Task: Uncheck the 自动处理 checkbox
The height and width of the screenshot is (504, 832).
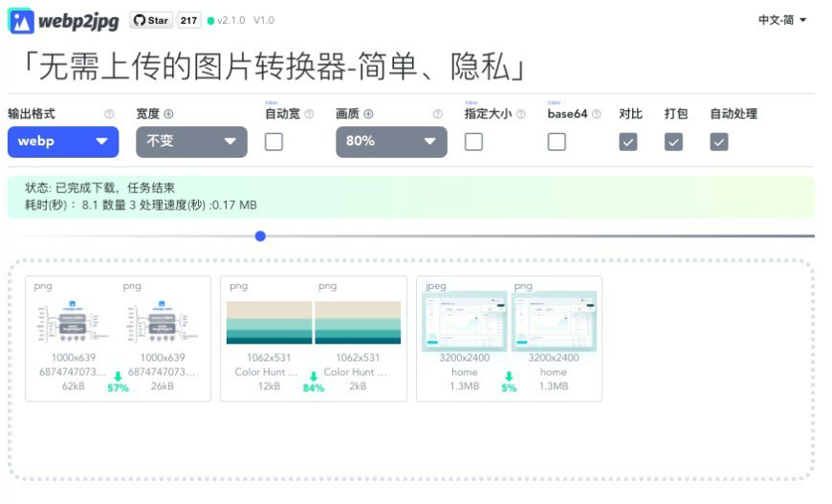Action: [x=719, y=142]
